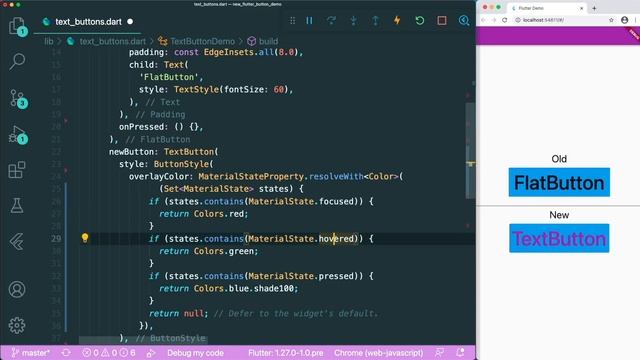This screenshot has height=360, width=640.
Task: Click Debug my code in status bar
Action: 195,353
